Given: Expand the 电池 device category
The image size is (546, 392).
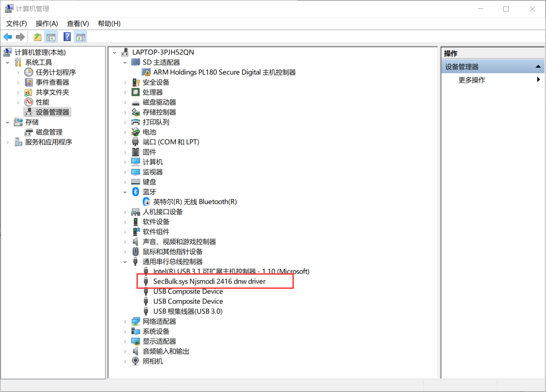Looking at the screenshot, I should click(125, 132).
